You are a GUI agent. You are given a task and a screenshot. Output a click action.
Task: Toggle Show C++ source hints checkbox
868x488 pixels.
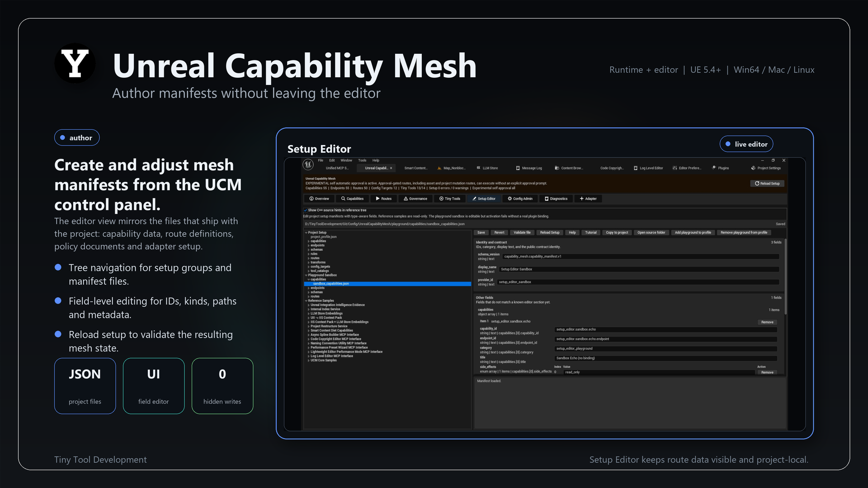tap(306, 210)
